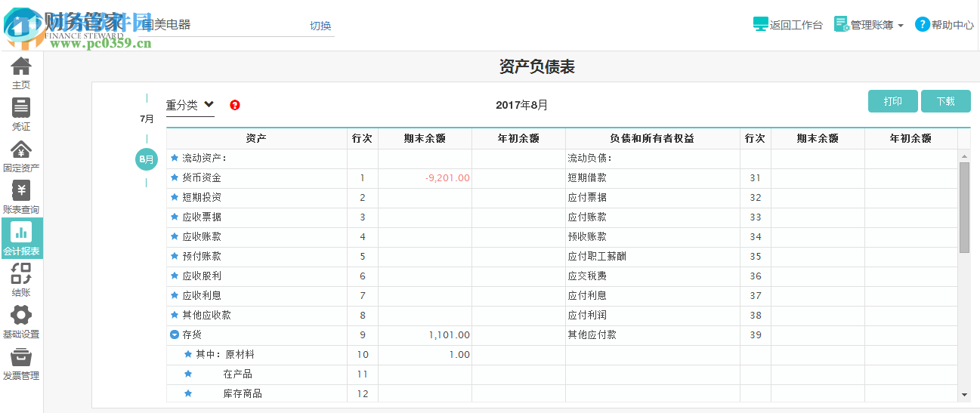This screenshot has height=413, width=980.
Task: Click the star icon beside 应收利息
Action: point(175,296)
